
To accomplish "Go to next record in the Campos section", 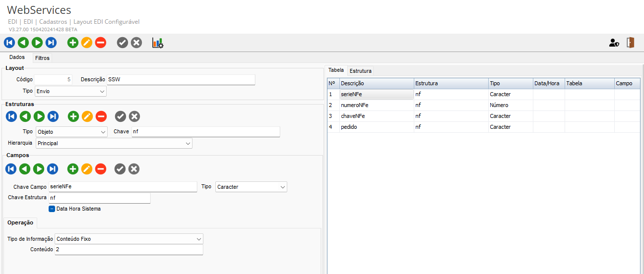I will click(x=39, y=169).
